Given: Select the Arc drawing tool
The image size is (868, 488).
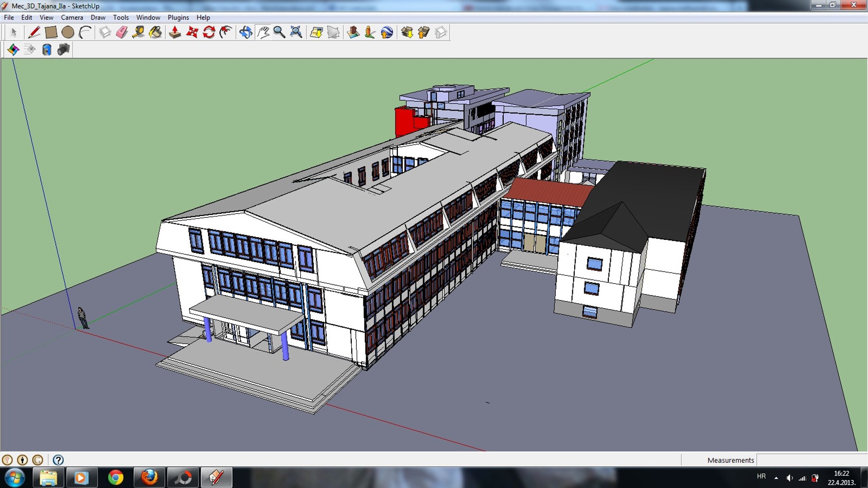Looking at the screenshot, I should pos(85,33).
